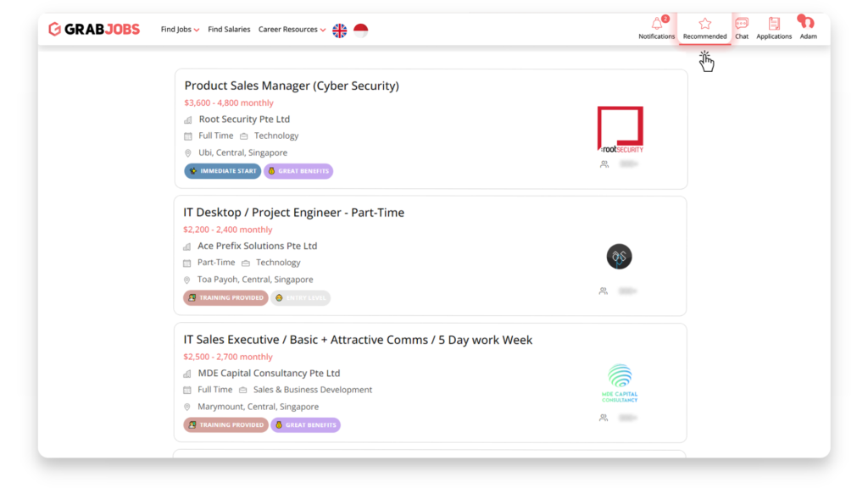This screenshot has height=488, width=868.
Task: Open Adam's profile menu
Action: click(x=808, y=28)
